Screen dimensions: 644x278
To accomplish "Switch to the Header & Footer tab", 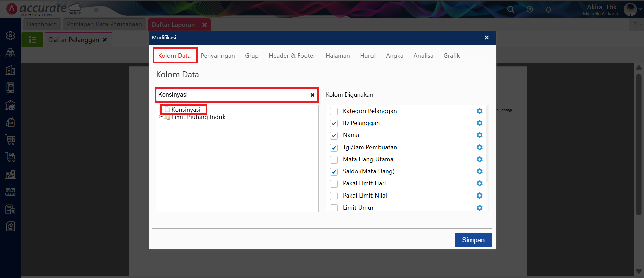I will pyautogui.click(x=292, y=56).
